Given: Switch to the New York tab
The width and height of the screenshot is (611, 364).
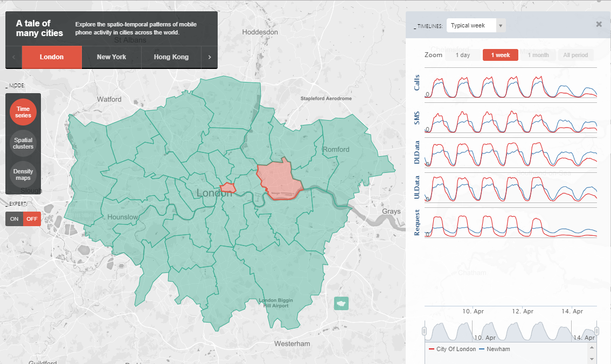Looking at the screenshot, I should [x=112, y=57].
